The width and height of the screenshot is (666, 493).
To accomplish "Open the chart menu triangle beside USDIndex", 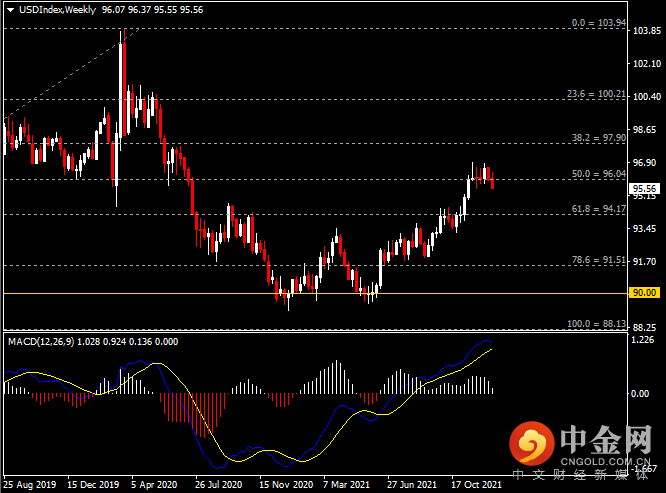I will tap(11, 10).
